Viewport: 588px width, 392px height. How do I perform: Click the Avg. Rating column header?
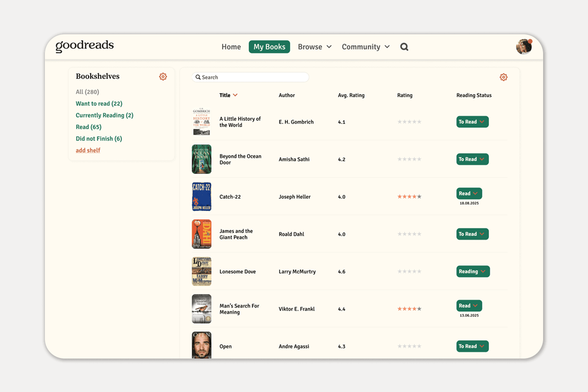click(x=351, y=95)
